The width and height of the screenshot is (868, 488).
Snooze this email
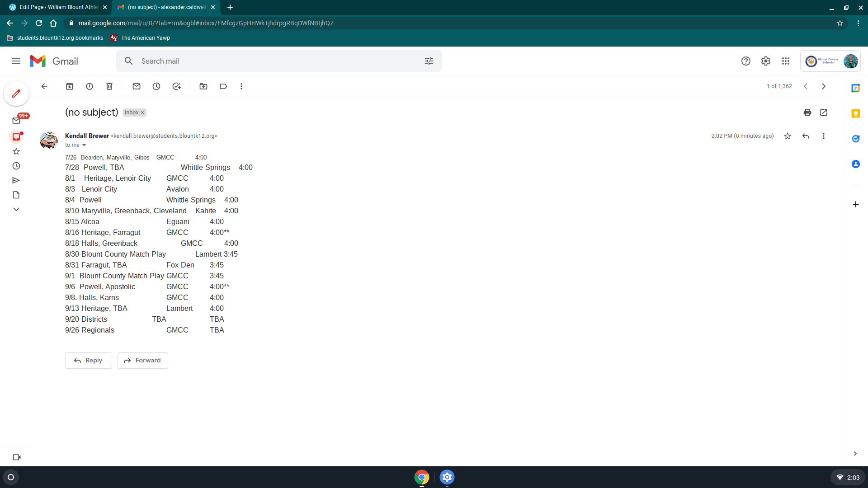coord(156,86)
